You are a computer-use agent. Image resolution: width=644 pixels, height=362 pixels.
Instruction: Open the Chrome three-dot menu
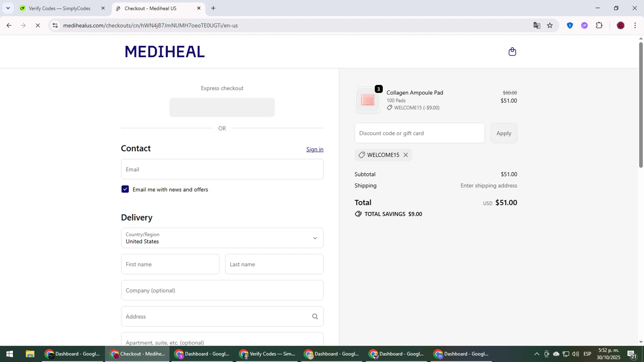click(x=635, y=25)
